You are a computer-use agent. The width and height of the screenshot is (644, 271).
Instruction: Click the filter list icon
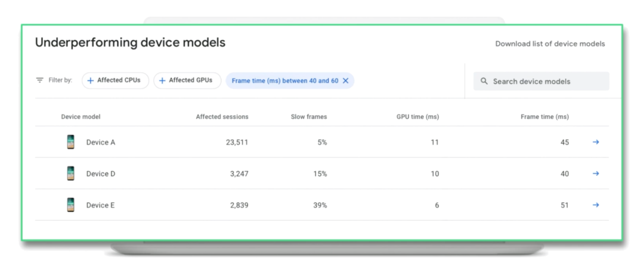click(x=40, y=80)
